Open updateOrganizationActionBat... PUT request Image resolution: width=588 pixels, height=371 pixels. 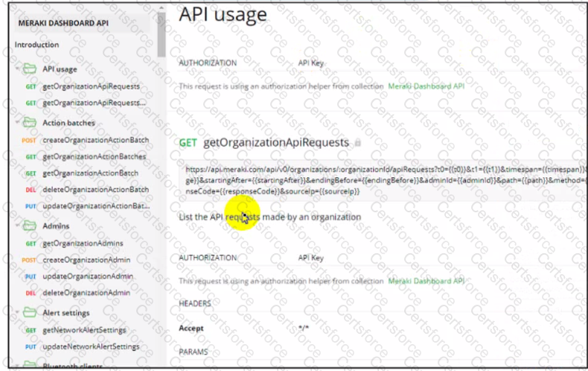coord(96,206)
